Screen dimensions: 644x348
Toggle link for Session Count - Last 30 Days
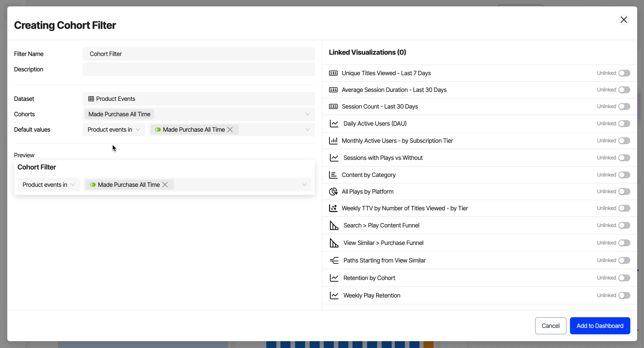[624, 106]
